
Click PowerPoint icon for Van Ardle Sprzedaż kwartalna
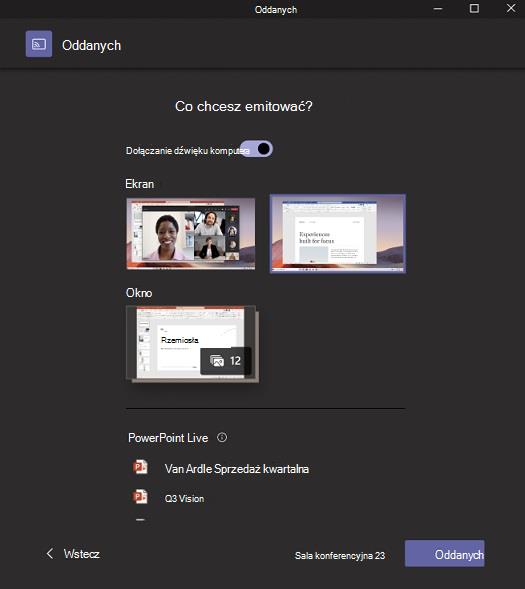click(140, 467)
